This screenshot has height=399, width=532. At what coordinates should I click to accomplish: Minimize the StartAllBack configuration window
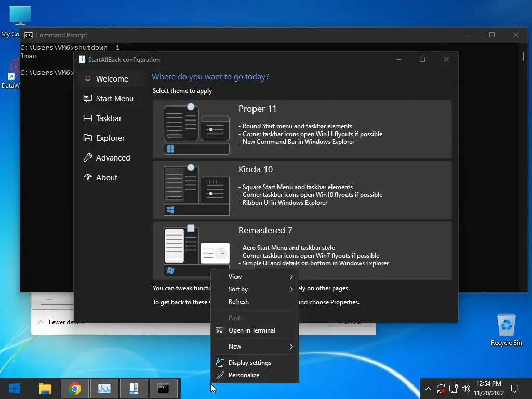pyautogui.click(x=399, y=59)
